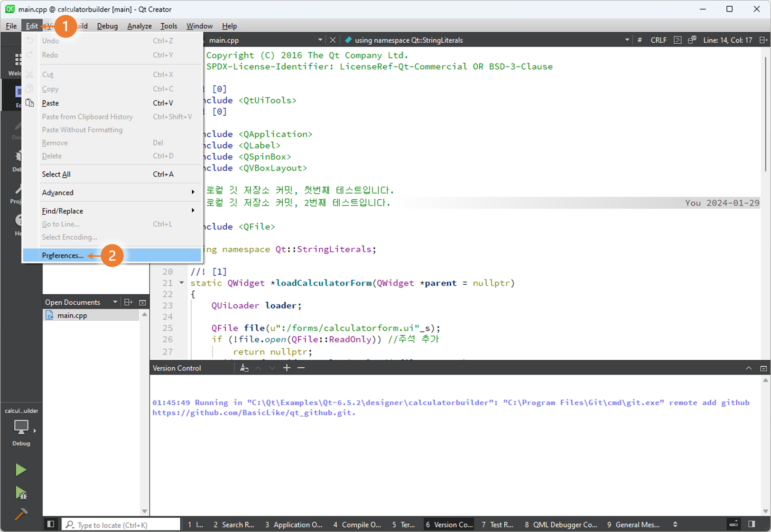Switch to 2 Search R... output tab
This screenshot has width=771, height=532.
[234, 524]
